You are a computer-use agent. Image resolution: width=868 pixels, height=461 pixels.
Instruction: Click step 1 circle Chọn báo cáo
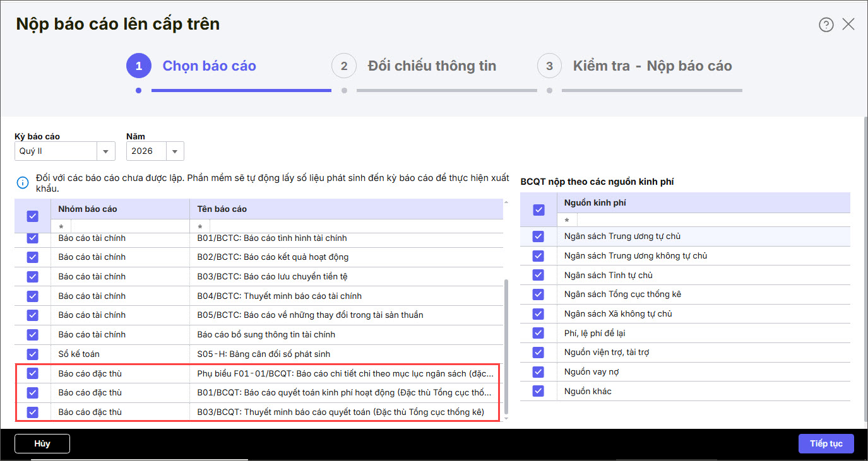click(139, 66)
